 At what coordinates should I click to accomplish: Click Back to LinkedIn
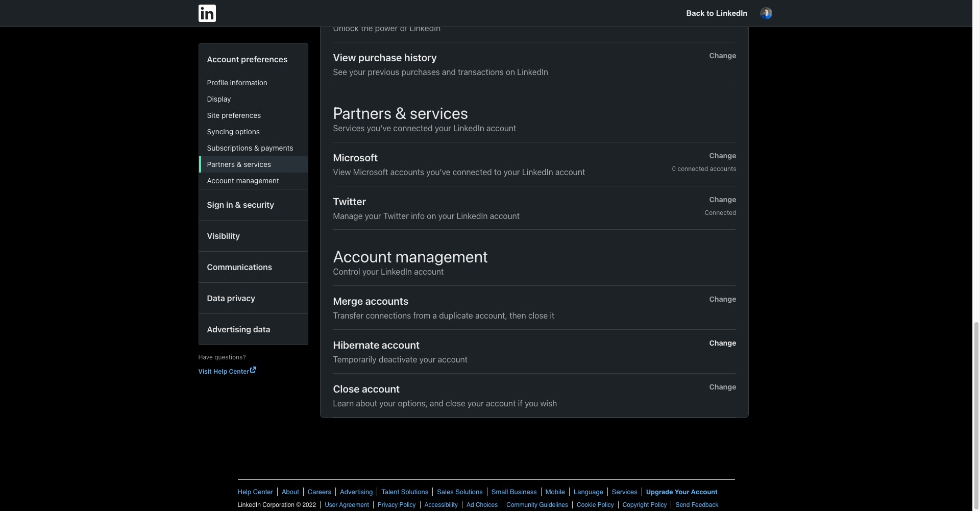coord(716,13)
